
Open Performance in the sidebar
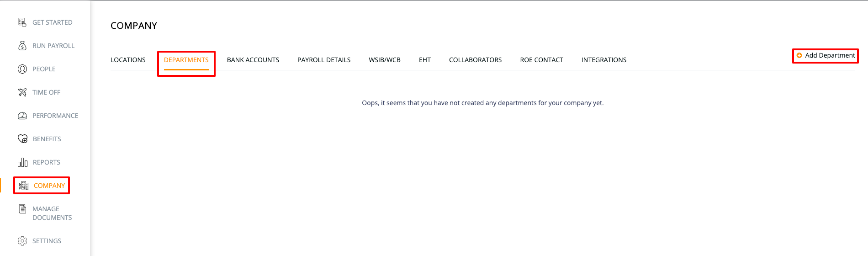pos(55,116)
